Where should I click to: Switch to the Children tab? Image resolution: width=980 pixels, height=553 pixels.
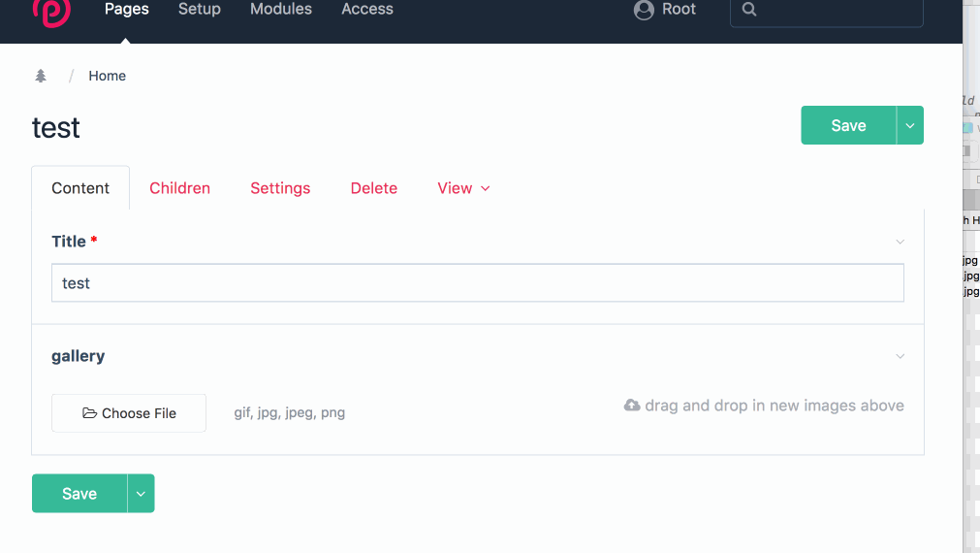[179, 188]
